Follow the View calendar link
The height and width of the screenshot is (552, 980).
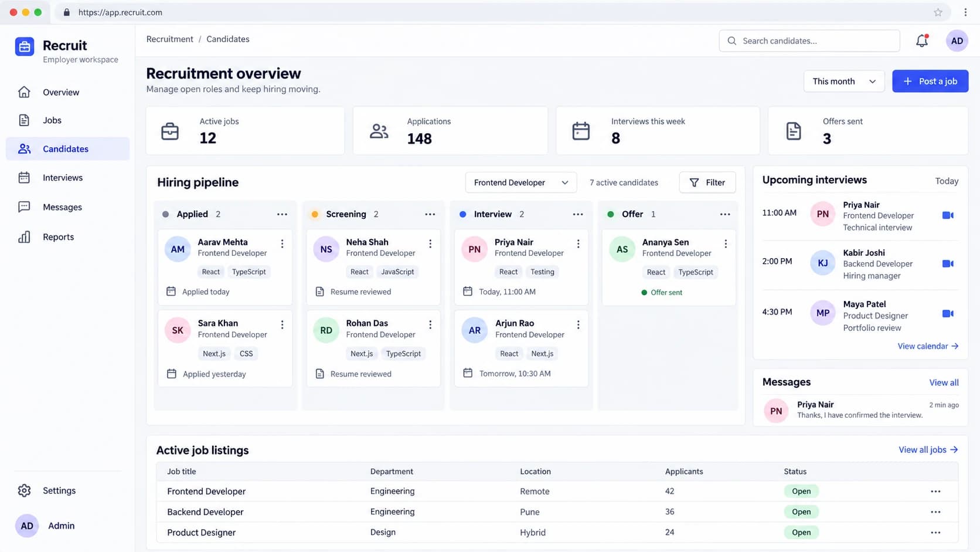pos(928,346)
